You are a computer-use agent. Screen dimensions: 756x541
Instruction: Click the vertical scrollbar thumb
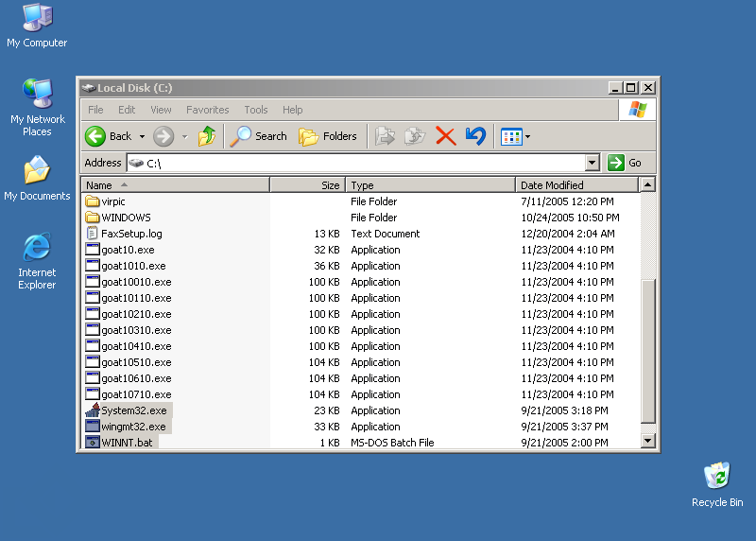pos(647,351)
